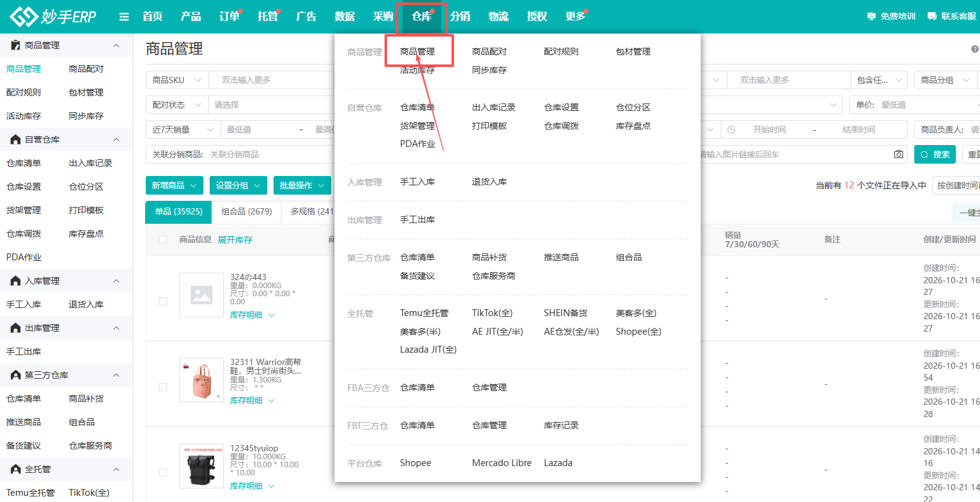Open 免费培训 in the top bar
Viewport: 980px width, 502px height.
coord(891,16)
